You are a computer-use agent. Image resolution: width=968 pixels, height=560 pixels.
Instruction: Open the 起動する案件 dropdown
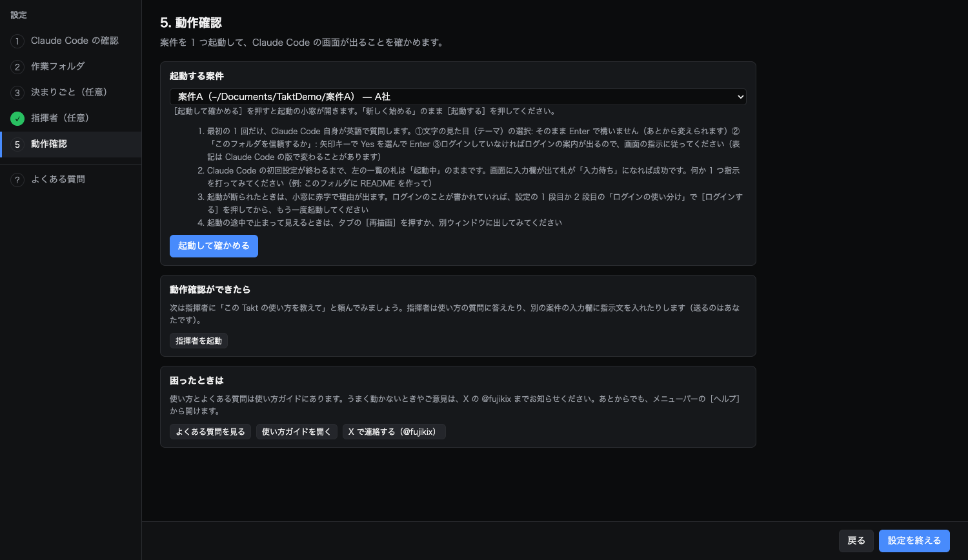(x=458, y=97)
